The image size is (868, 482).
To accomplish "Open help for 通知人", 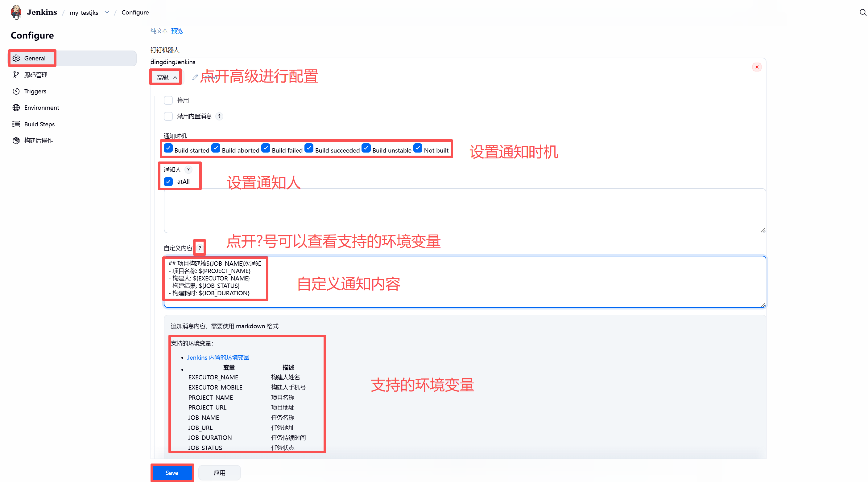I will tap(188, 170).
